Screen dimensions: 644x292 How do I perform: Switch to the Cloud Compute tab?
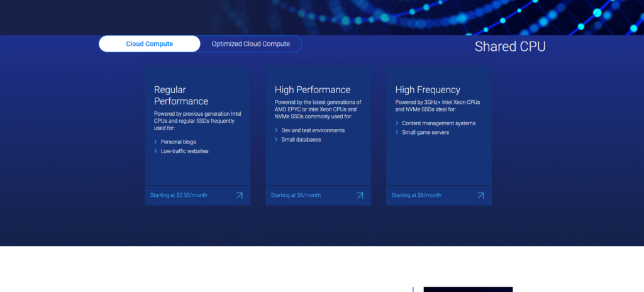(x=150, y=44)
